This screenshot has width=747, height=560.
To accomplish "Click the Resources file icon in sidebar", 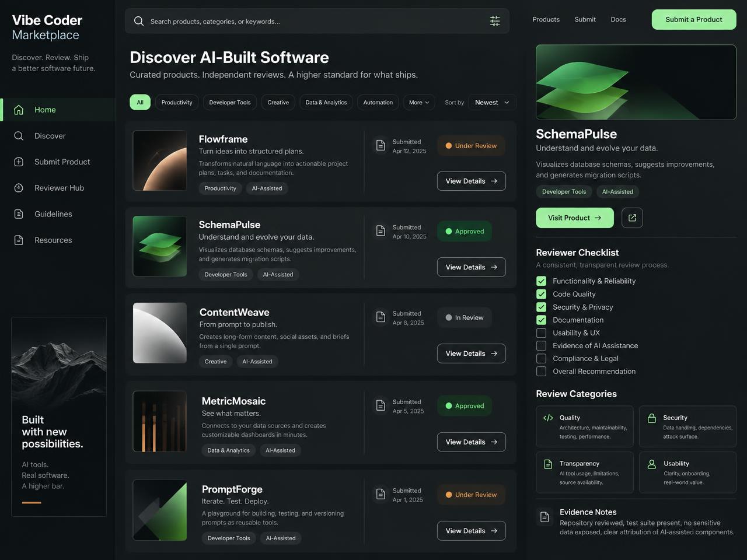I will coord(19,240).
